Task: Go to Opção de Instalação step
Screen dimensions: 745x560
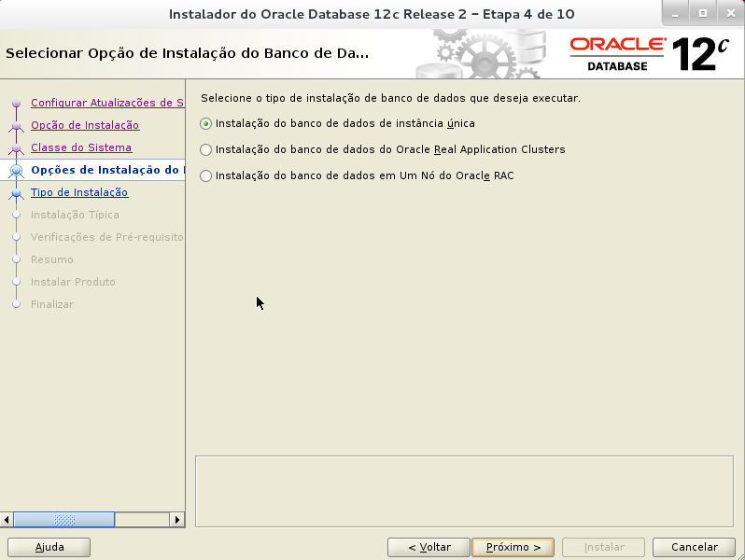Action: click(85, 125)
